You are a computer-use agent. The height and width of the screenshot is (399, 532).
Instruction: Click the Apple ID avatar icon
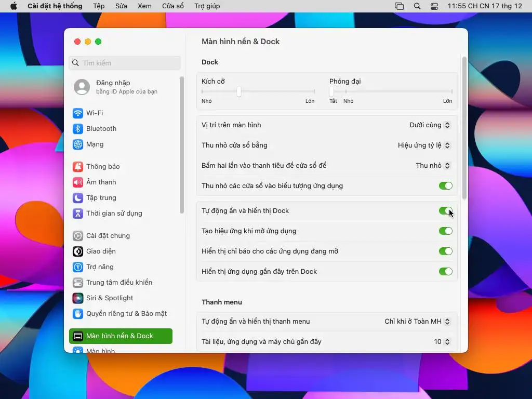(82, 87)
